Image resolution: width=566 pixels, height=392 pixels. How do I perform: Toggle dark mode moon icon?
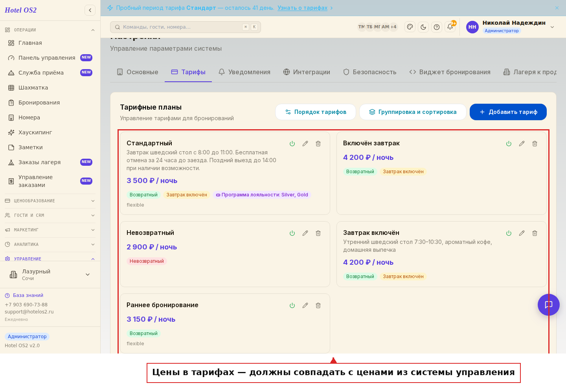(x=423, y=27)
